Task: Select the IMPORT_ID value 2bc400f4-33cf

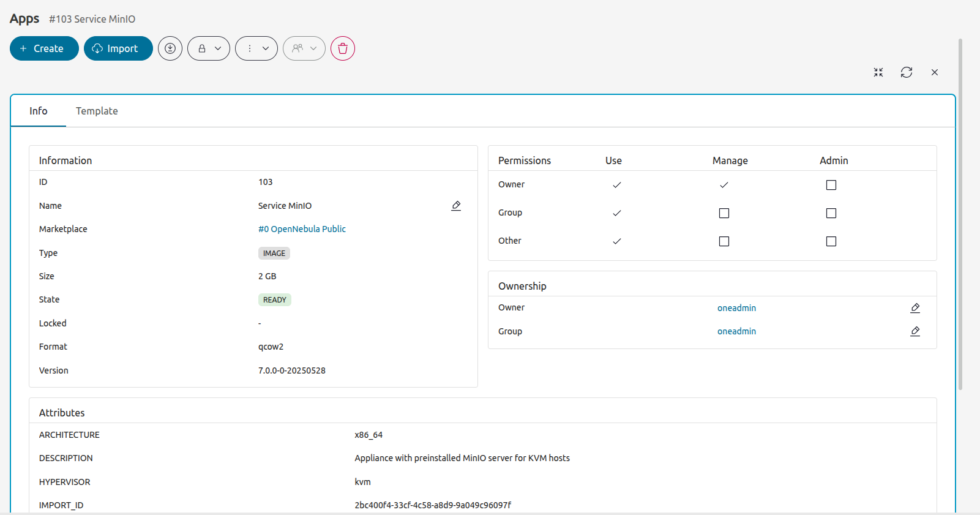Action: pos(433,505)
